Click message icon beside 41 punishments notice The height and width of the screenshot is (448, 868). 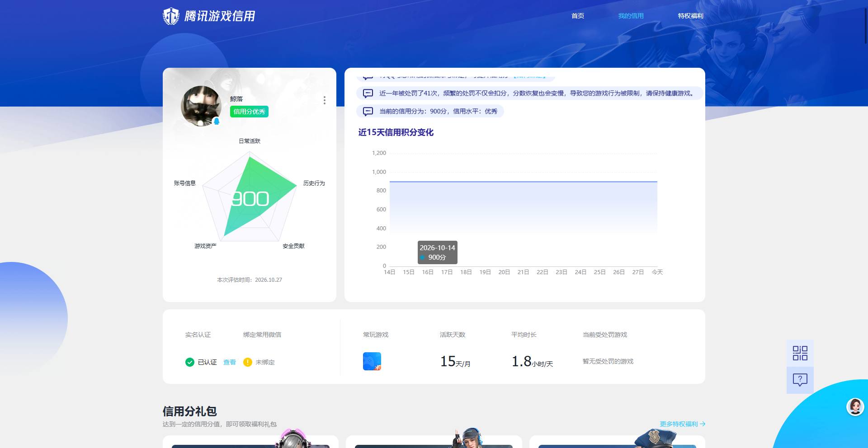(368, 93)
